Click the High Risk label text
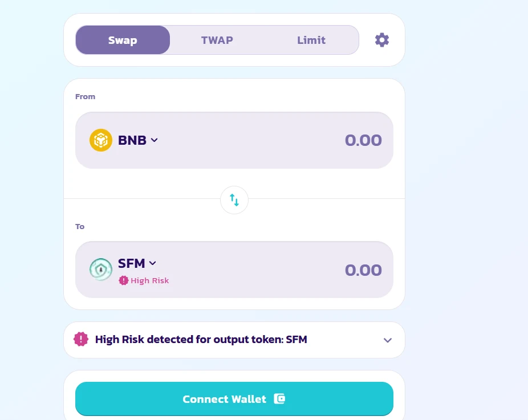This screenshot has height=420, width=528. [149, 280]
